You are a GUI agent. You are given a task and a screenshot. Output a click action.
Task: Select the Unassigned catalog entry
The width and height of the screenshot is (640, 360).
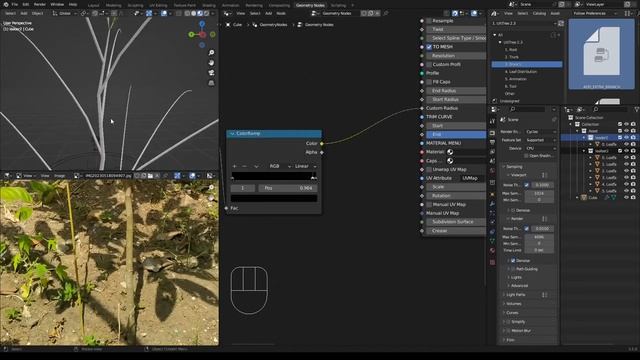[509, 101]
